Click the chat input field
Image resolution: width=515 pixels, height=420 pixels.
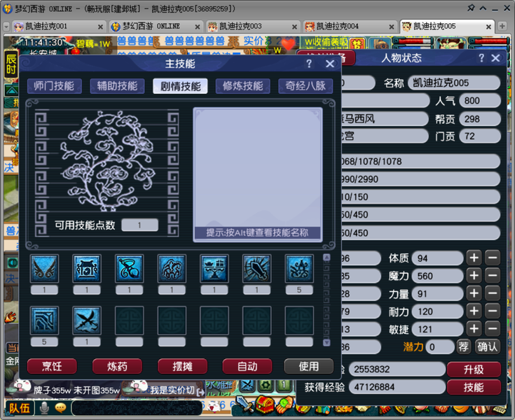pyautogui.click(x=137, y=408)
